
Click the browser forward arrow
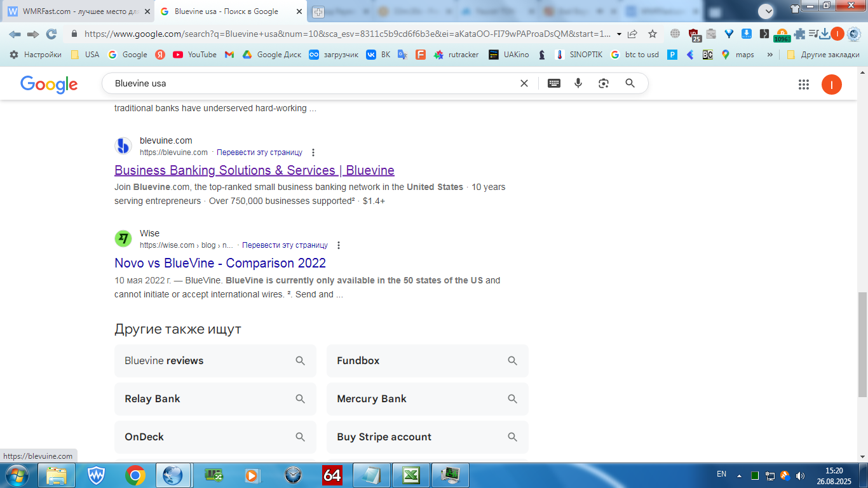(x=33, y=34)
